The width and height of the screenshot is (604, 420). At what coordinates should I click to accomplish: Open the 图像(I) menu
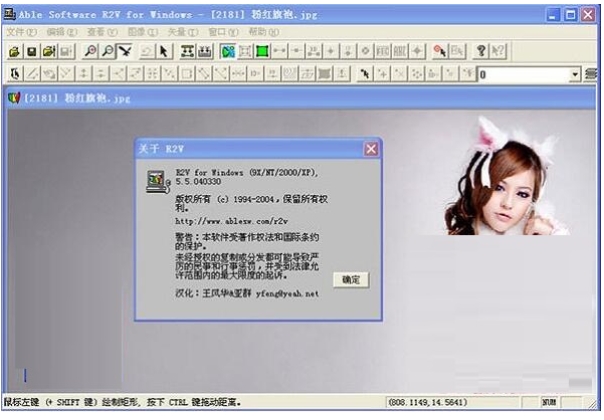point(143,32)
